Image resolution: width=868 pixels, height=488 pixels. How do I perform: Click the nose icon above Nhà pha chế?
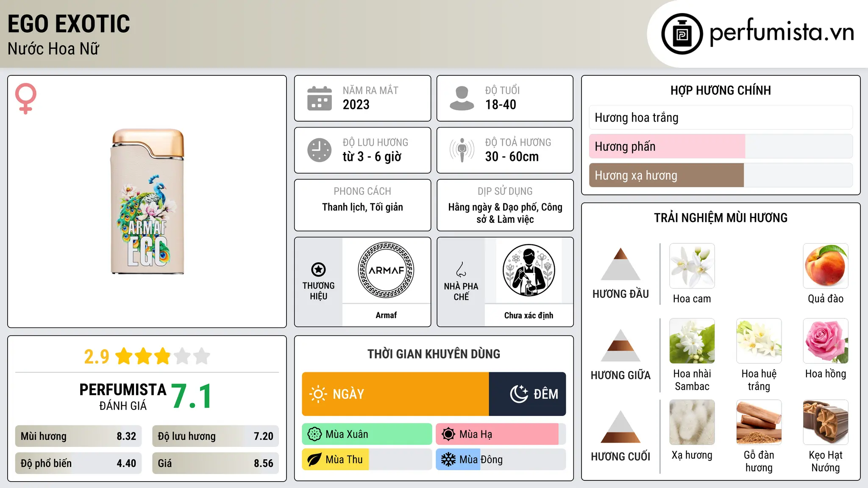coord(461,269)
